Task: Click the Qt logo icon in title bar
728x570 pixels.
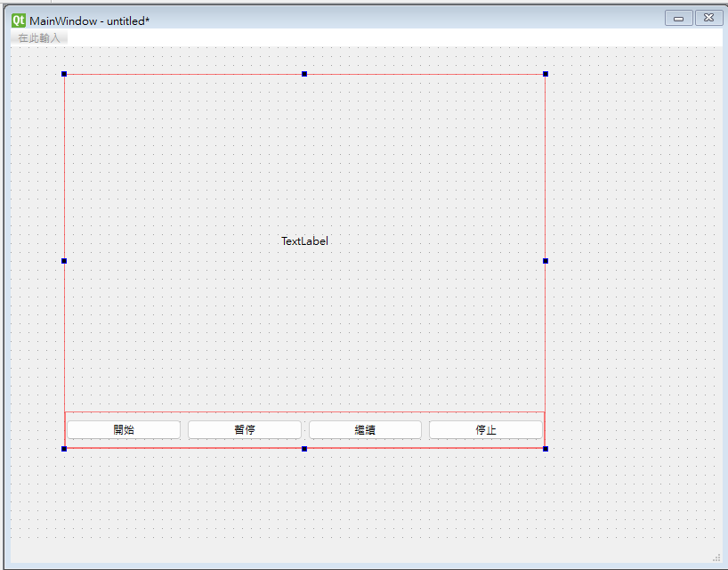Action: 18,20
